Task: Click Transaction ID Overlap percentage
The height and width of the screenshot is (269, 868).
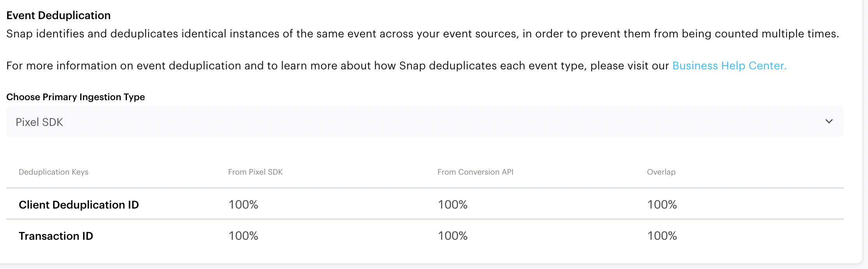Action: [x=662, y=236]
